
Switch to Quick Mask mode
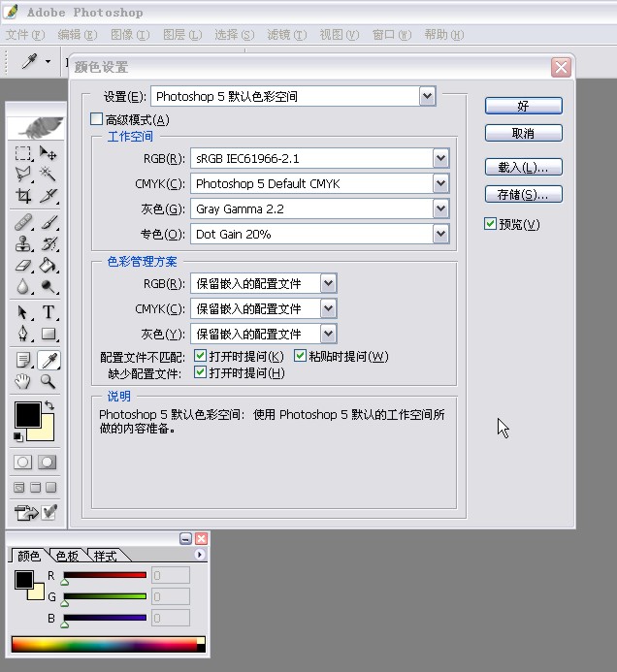click(x=48, y=462)
